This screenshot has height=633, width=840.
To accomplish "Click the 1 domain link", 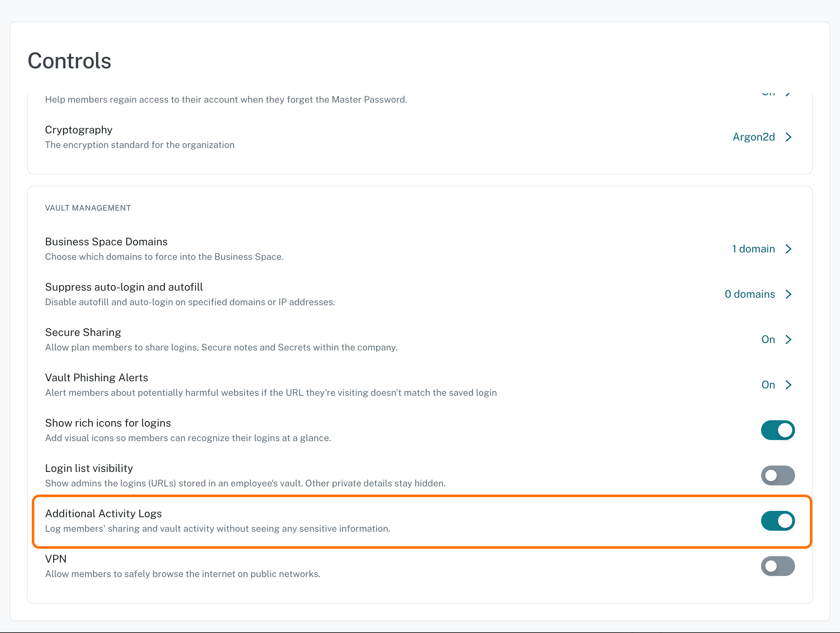I will pyautogui.click(x=753, y=249).
